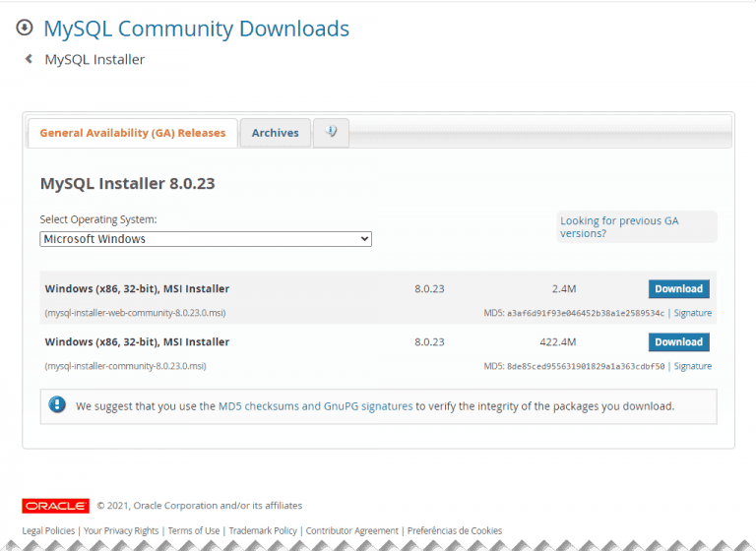The height and width of the screenshot is (551, 756).
Task: Open Signature link for web-community installer
Action: [692, 313]
